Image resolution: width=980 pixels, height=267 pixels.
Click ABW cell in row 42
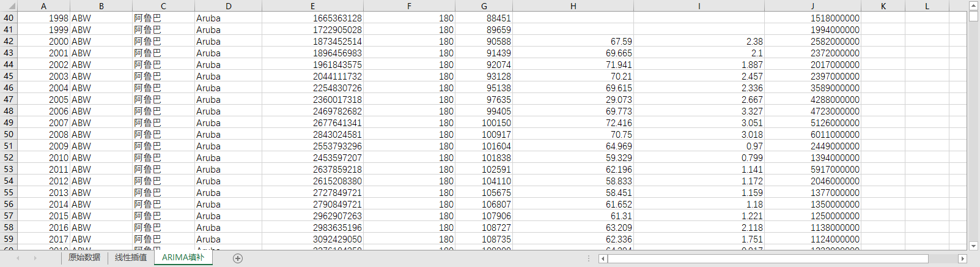coord(101,42)
